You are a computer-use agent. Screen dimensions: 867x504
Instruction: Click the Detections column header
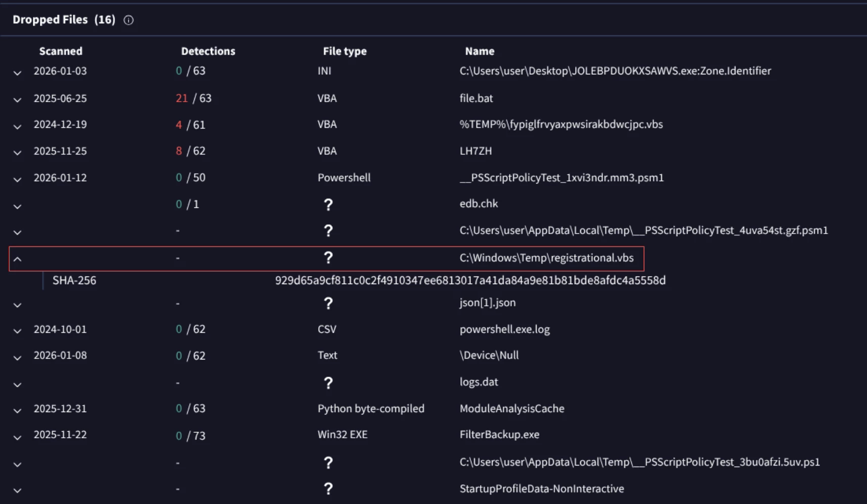[x=208, y=51]
